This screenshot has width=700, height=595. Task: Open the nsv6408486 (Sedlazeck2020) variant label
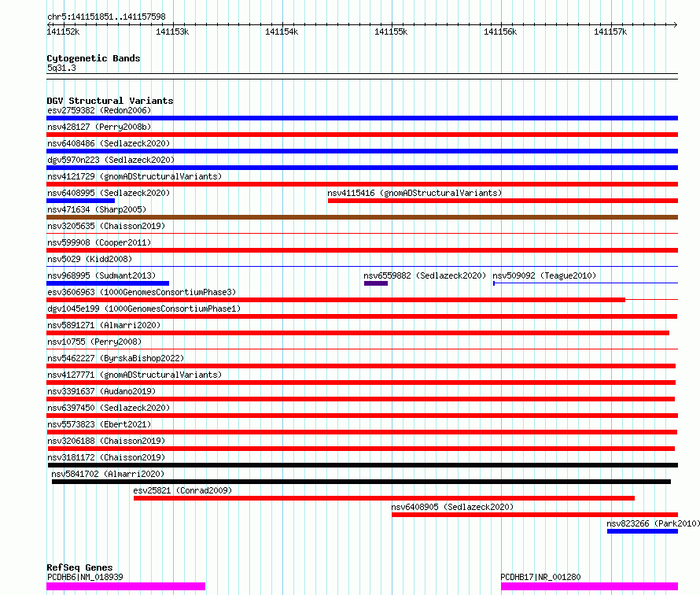pyautogui.click(x=109, y=143)
